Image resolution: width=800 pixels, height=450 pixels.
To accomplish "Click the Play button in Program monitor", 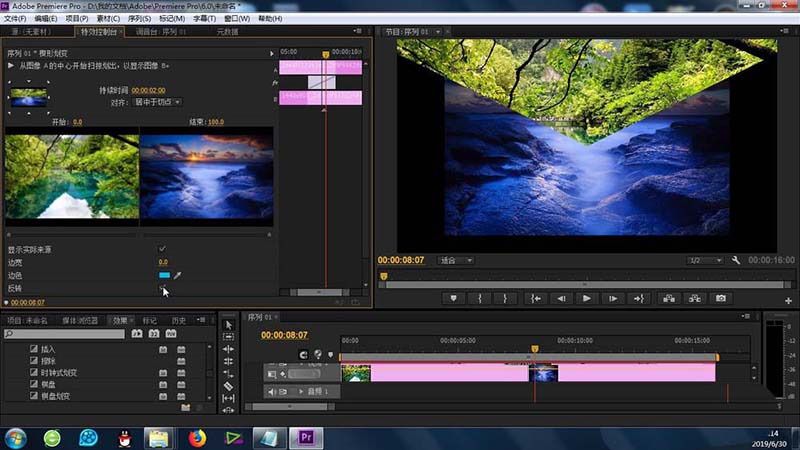I will point(587,298).
